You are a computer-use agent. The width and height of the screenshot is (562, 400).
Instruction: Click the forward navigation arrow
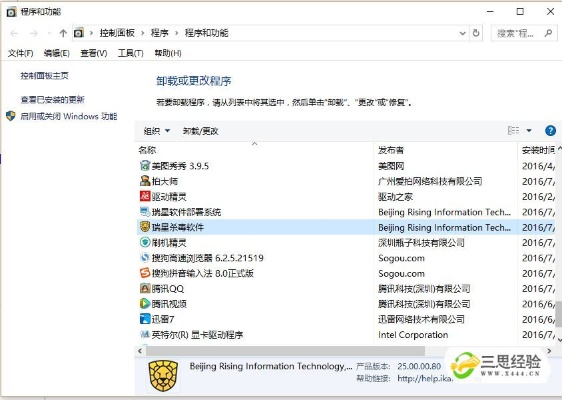(34, 33)
